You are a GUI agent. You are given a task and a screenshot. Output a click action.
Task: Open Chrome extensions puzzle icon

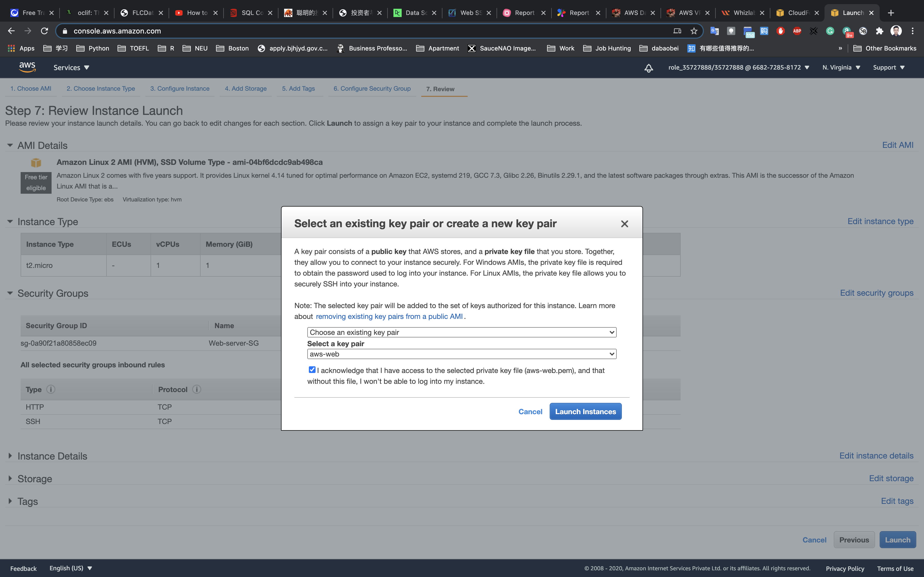click(879, 31)
